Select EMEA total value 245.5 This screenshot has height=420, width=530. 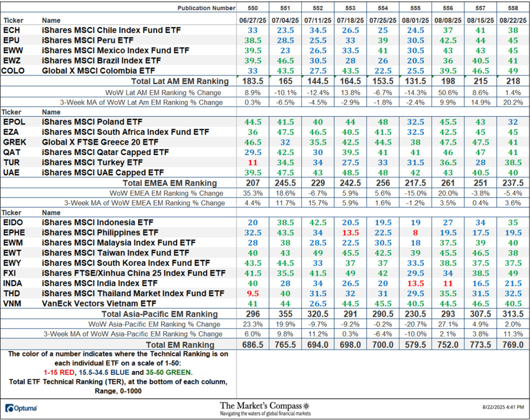pyautogui.click(x=285, y=183)
